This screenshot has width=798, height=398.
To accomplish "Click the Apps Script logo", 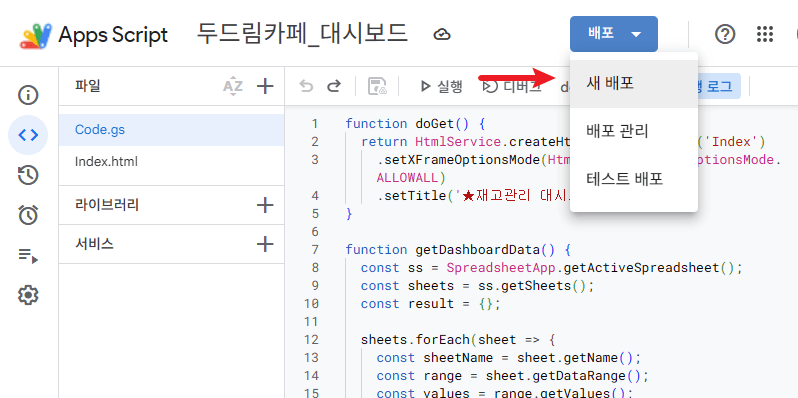I will (36, 35).
